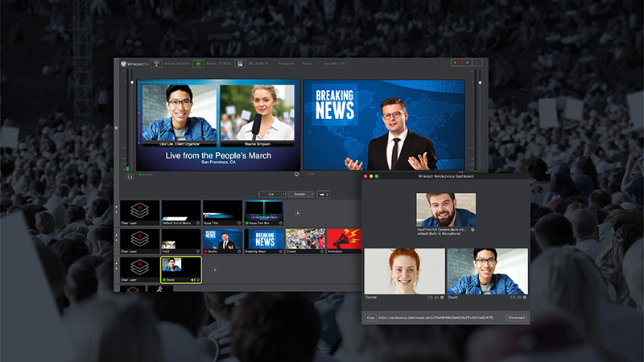The height and width of the screenshot is (362, 644).
Task: Open FaceTime HD Camera settings gear
Action: tap(473, 230)
